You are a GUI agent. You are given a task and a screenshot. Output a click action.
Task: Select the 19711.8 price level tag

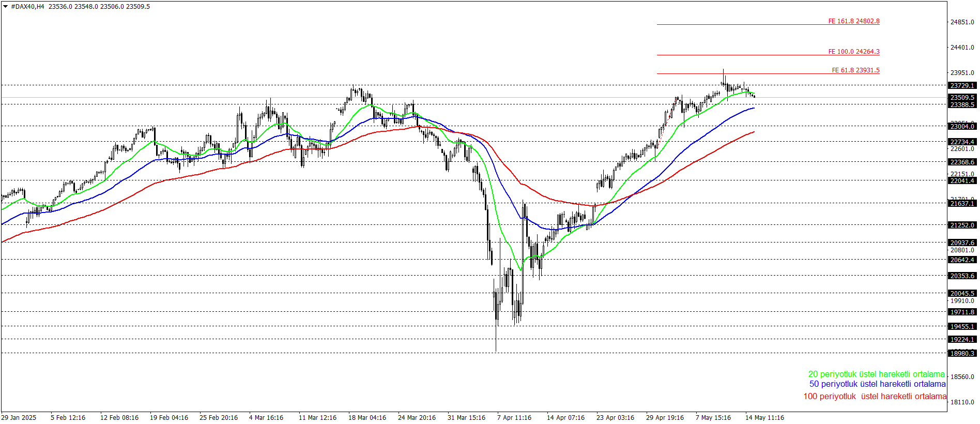click(962, 312)
